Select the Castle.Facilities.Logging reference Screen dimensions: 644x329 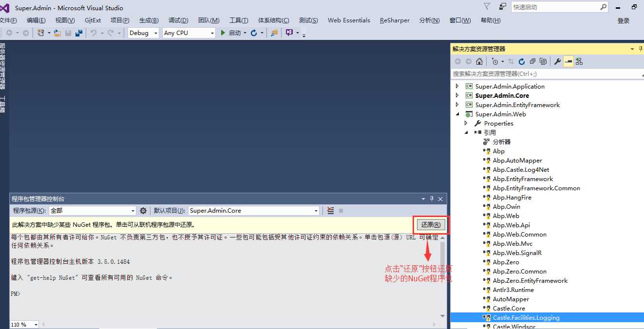click(526, 317)
